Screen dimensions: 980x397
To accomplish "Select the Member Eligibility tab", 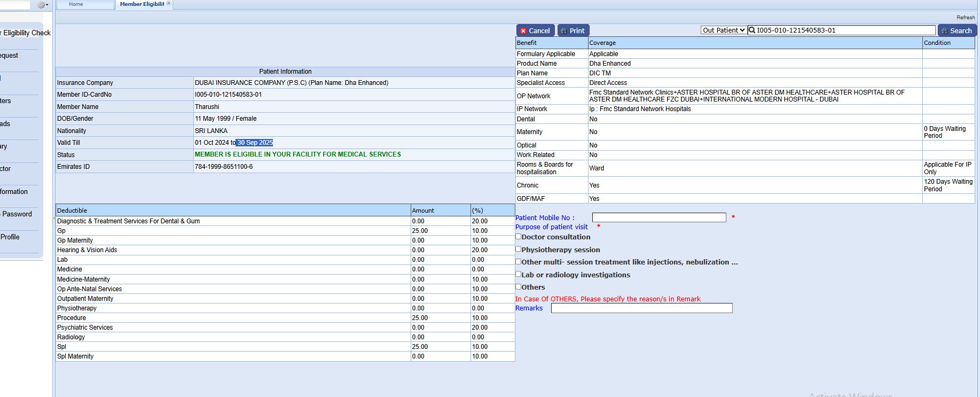I will 142,4.
